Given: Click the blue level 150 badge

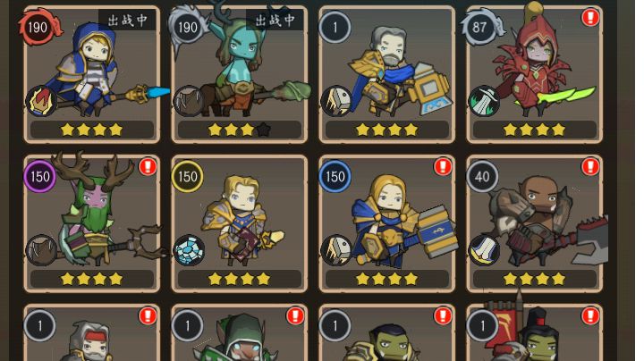Looking at the screenshot, I should 335,176.
